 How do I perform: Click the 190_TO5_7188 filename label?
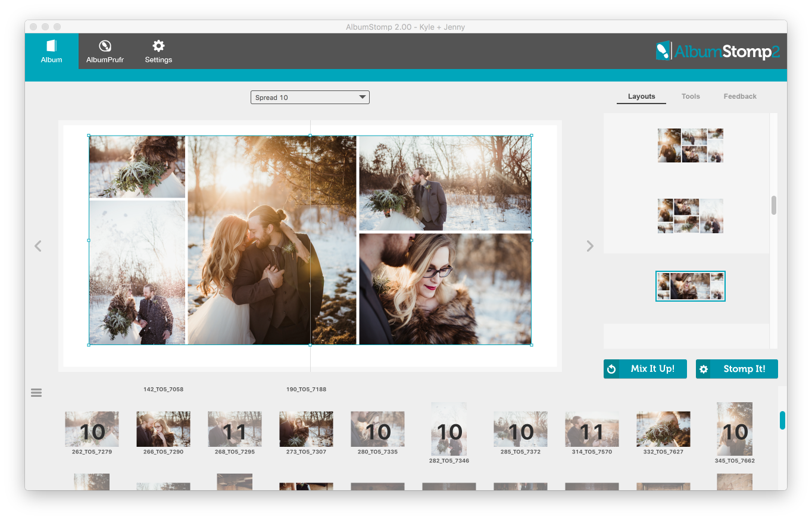tap(306, 389)
